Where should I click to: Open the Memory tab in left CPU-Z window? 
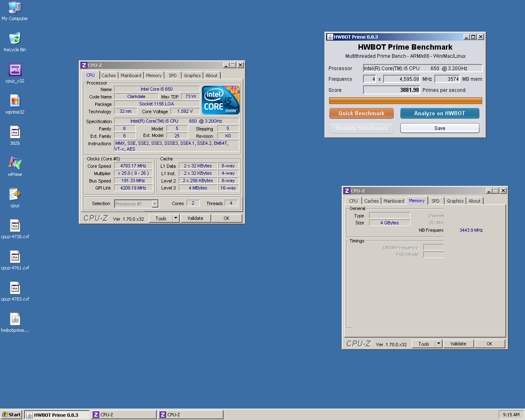154,75
